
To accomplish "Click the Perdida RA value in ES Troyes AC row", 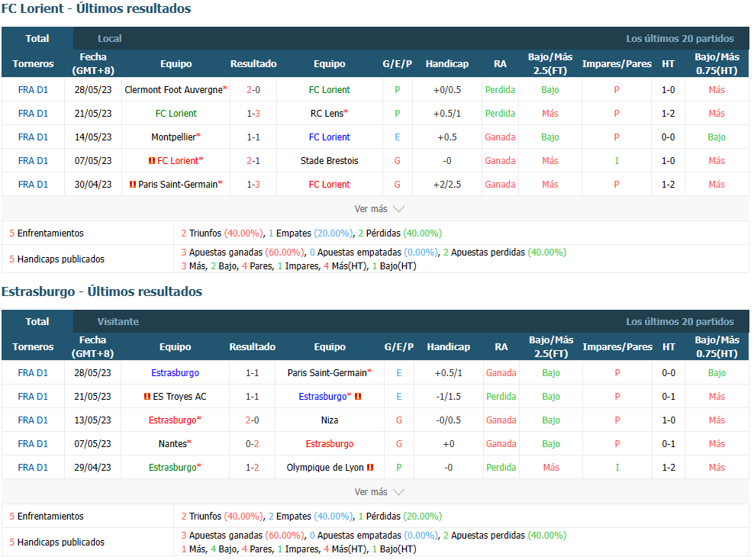I will [x=501, y=397].
